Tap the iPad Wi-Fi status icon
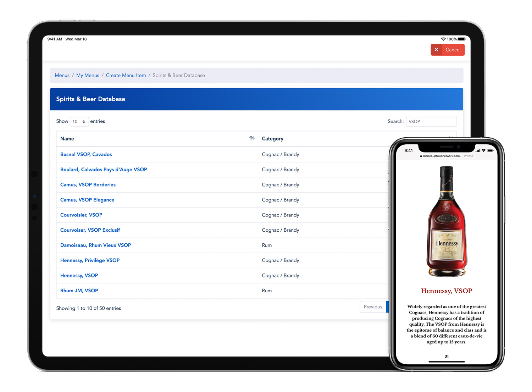 point(443,39)
